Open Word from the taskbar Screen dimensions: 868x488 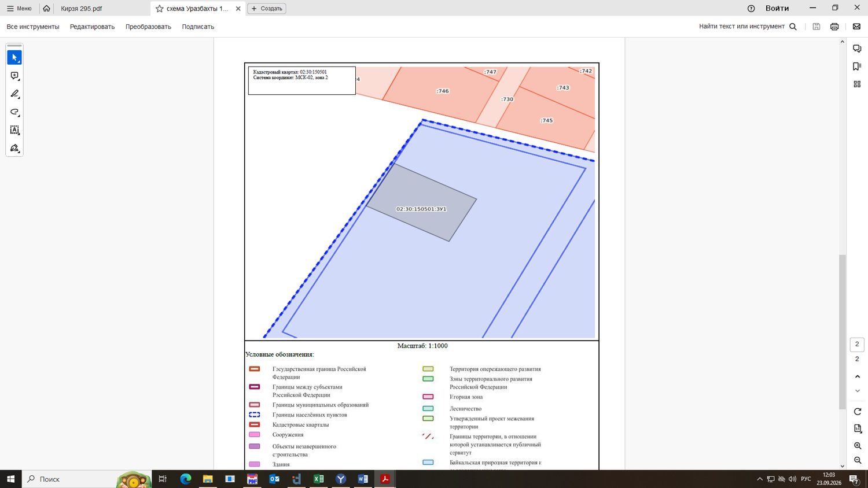[x=363, y=479]
